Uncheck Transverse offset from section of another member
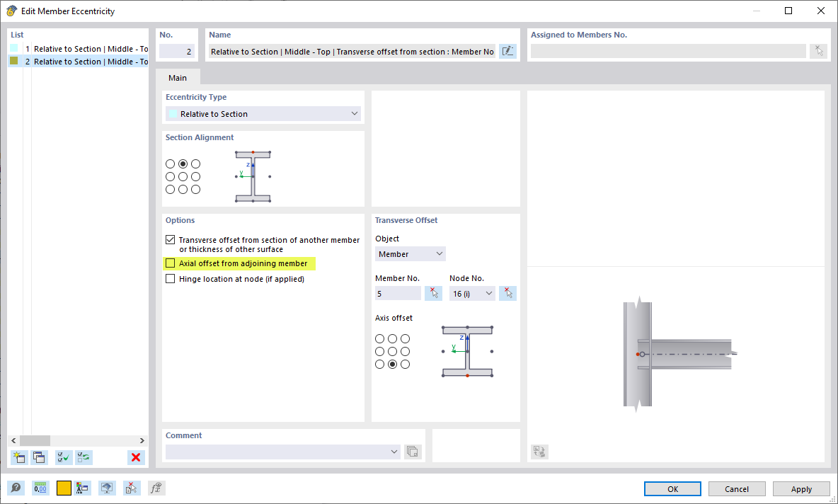Screen dimensions: 838x504 [x=171, y=240]
